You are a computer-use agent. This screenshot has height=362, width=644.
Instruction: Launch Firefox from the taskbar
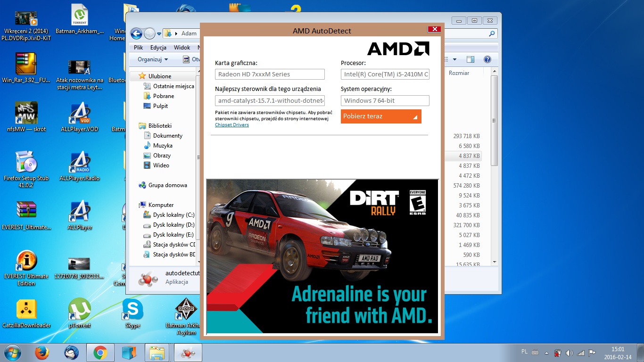[x=42, y=352]
